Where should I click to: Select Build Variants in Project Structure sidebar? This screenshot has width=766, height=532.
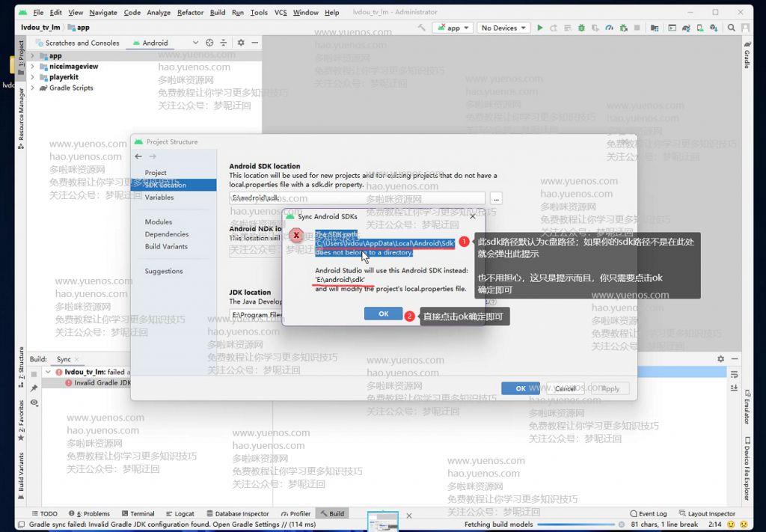click(166, 247)
